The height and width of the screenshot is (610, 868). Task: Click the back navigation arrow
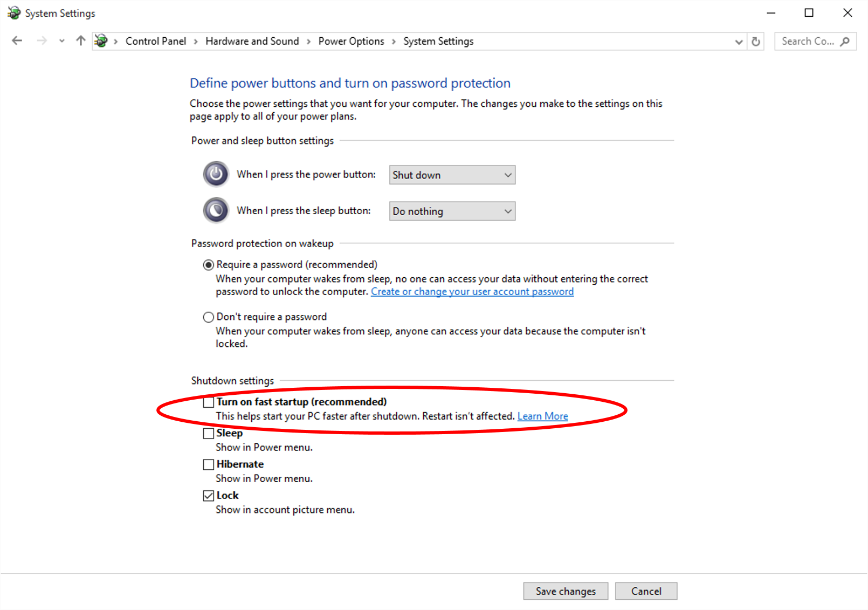pyautogui.click(x=17, y=40)
